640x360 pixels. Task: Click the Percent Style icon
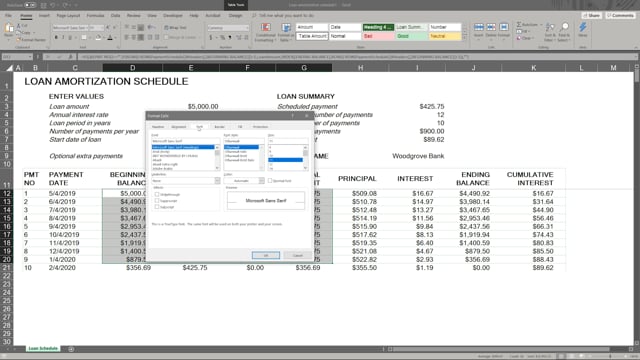click(222, 38)
